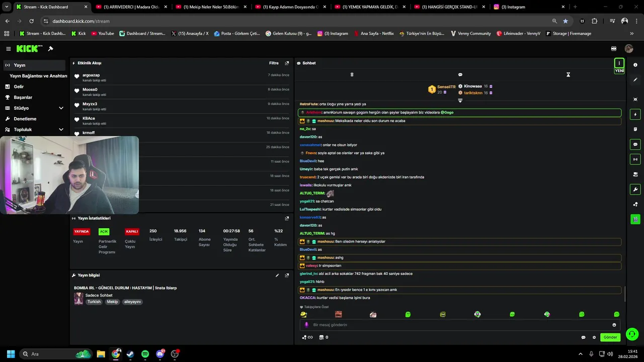Pop out the Yayın İstatistikleri panel
This screenshot has height=362, width=644.
[x=287, y=219]
